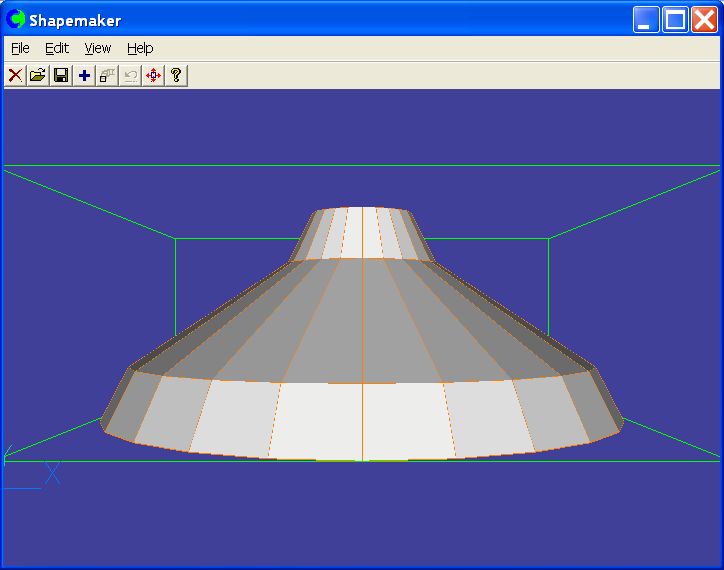Open the Edit menu

point(57,48)
